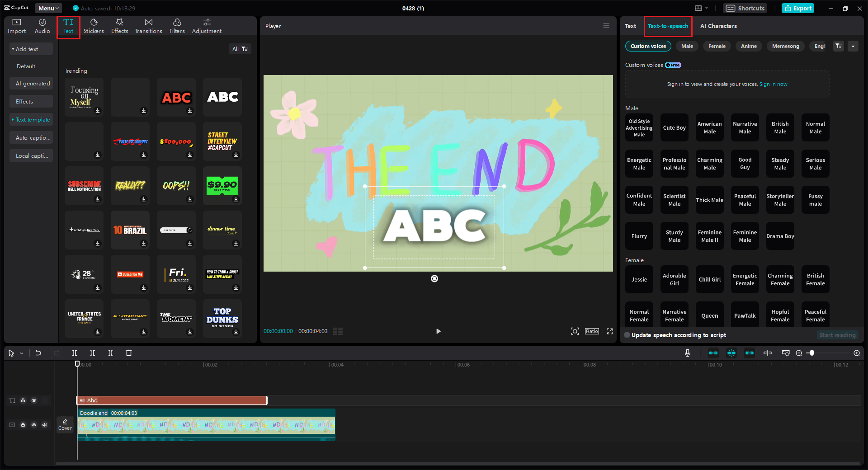
Task: Open the Audio library panel
Action: (42, 27)
